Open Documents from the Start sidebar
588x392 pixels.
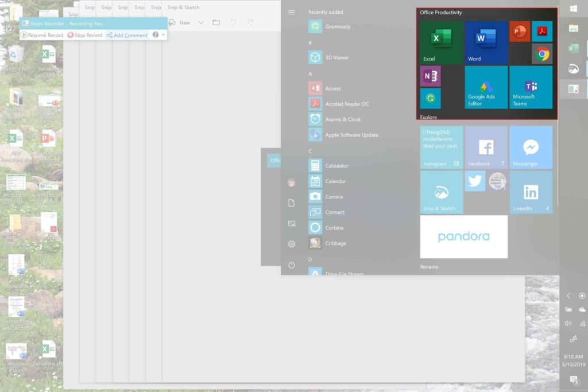(x=291, y=203)
